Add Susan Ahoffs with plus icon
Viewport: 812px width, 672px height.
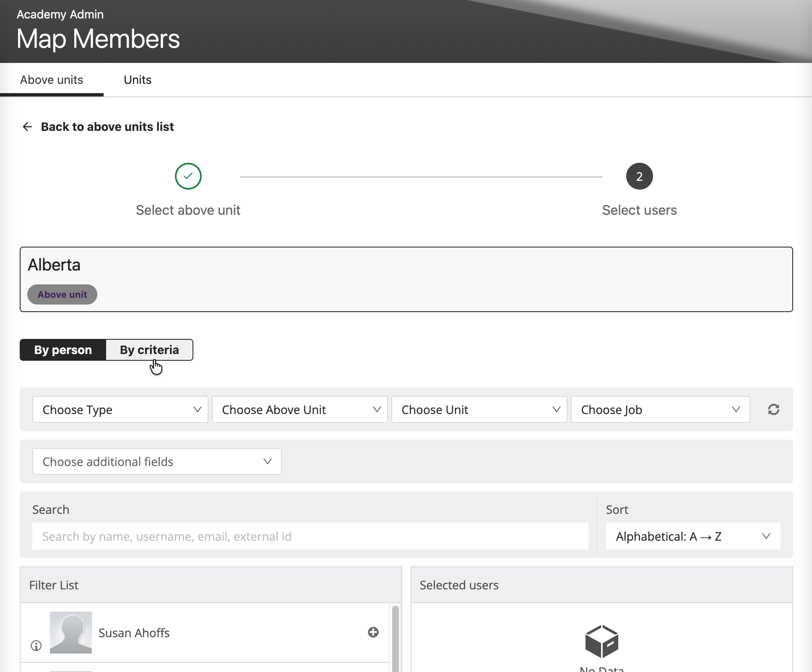[x=373, y=632]
